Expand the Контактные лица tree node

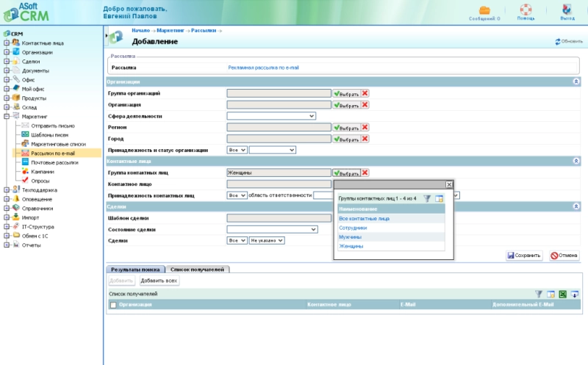point(6,43)
